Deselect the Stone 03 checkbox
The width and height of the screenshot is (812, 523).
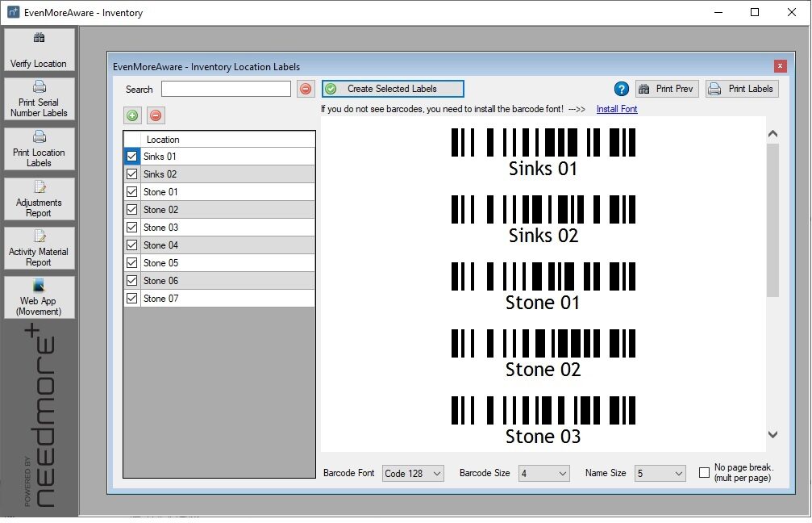(x=132, y=228)
